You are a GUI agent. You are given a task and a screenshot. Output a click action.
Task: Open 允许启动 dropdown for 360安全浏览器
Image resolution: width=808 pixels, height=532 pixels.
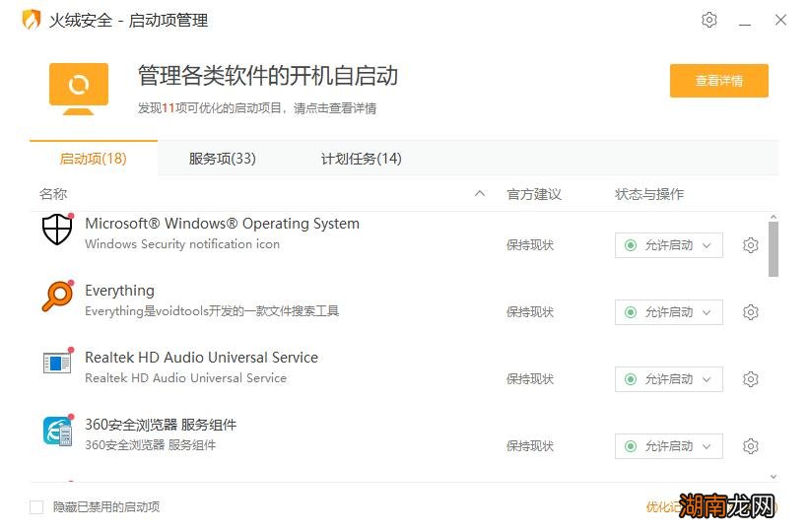pyautogui.click(x=668, y=446)
